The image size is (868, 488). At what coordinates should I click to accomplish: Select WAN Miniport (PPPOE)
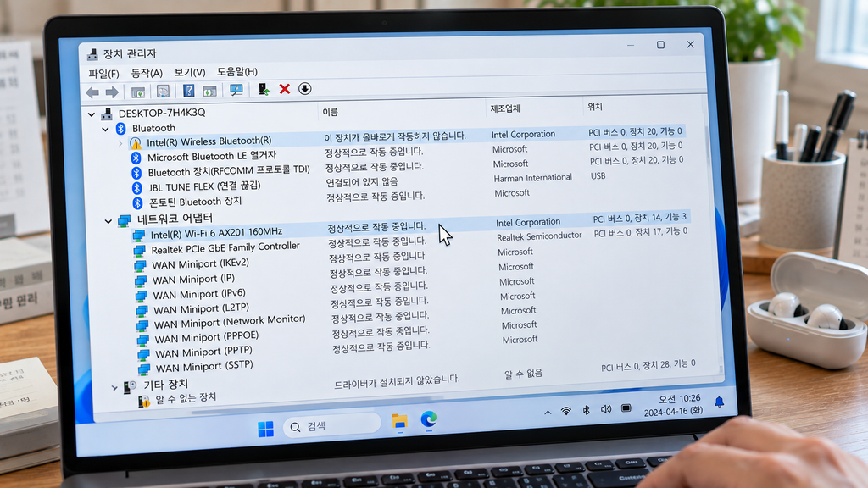207,338
